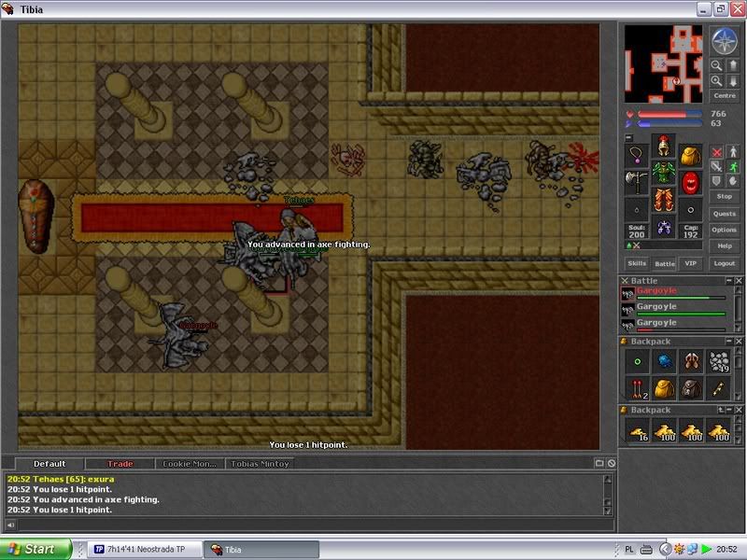The width and height of the screenshot is (747, 560).
Task: Click the 2 red arrows in Backpack
Action: click(x=637, y=389)
